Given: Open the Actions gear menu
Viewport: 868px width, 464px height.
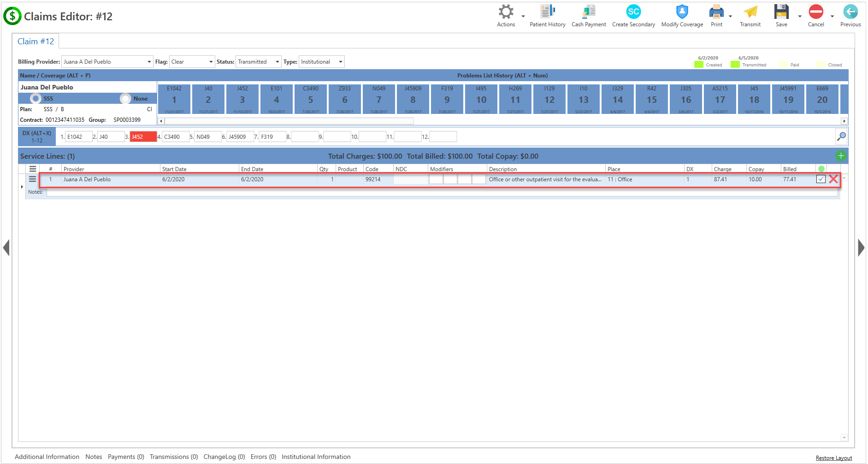Looking at the screenshot, I should [x=506, y=16].
